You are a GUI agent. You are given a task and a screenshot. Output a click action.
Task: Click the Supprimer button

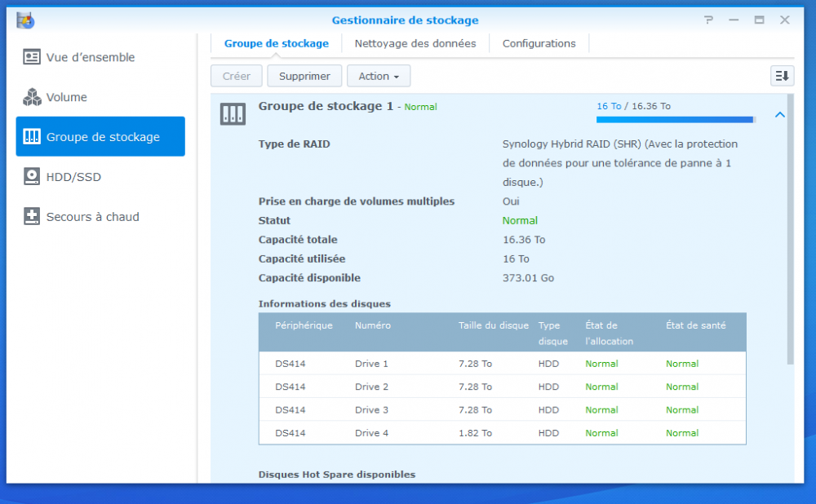point(304,76)
